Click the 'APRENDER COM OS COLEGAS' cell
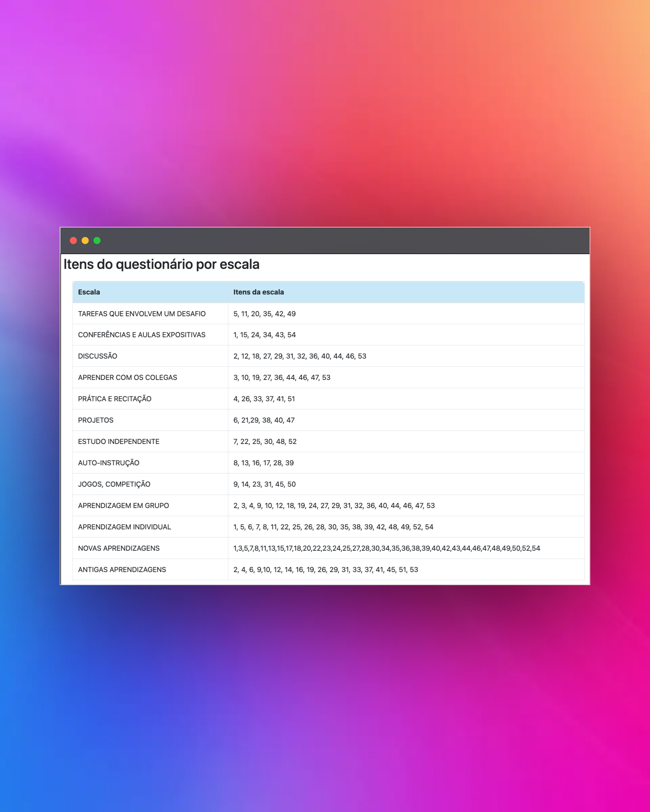 [127, 377]
